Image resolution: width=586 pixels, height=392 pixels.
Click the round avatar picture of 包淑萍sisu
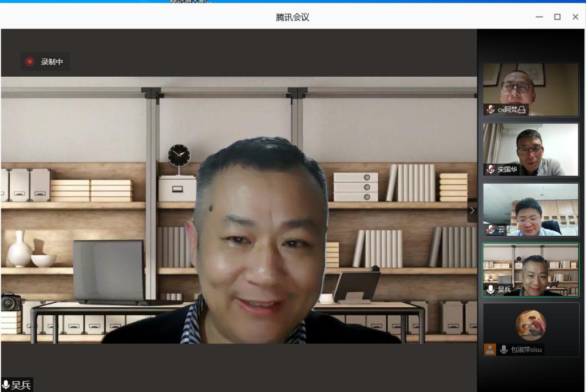(530, 325)
